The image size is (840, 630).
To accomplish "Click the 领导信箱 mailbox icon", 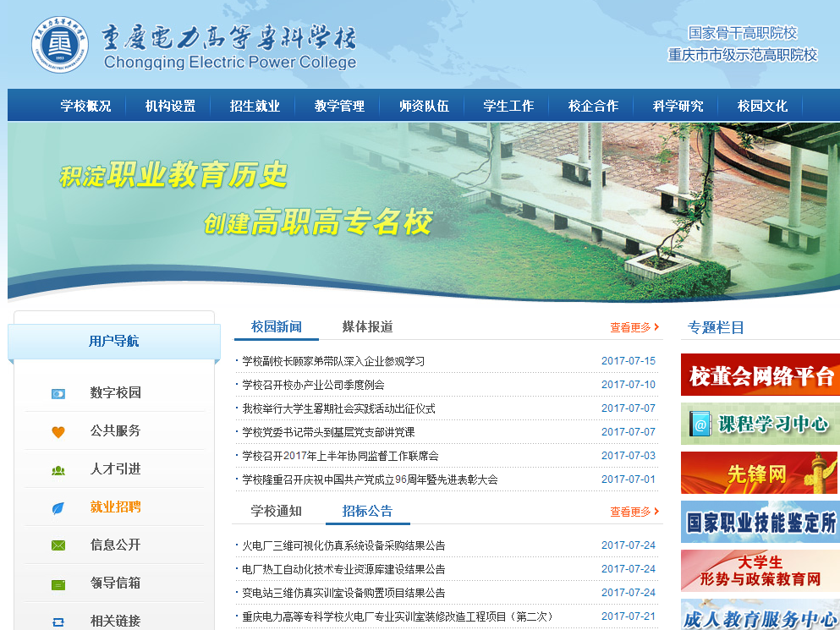I will [58, 584].
